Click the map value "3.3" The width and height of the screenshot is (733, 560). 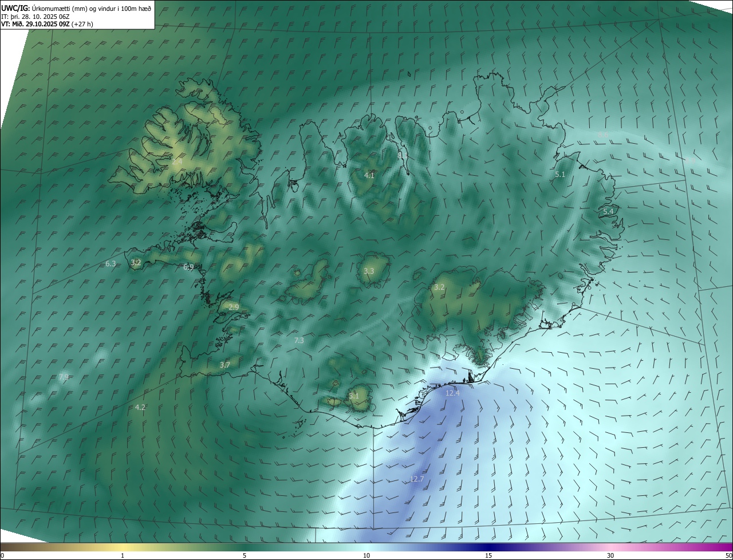(x=369, y=271)
